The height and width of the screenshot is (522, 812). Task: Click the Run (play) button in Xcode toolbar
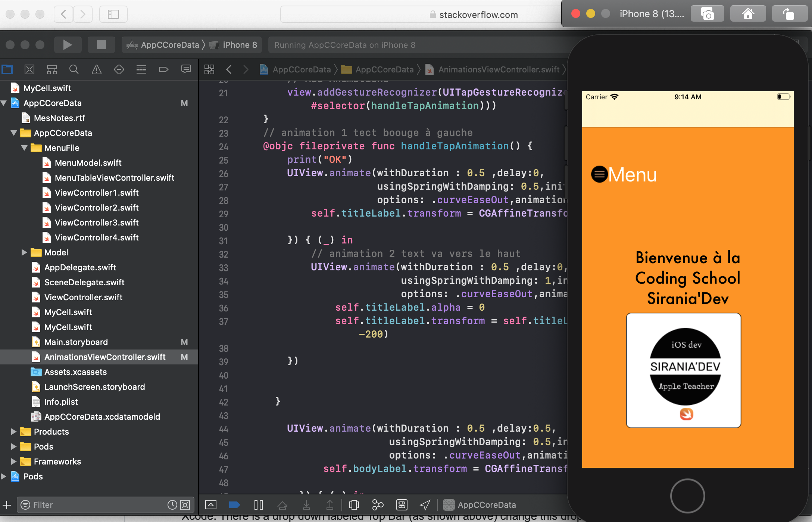tap(68, 45)
